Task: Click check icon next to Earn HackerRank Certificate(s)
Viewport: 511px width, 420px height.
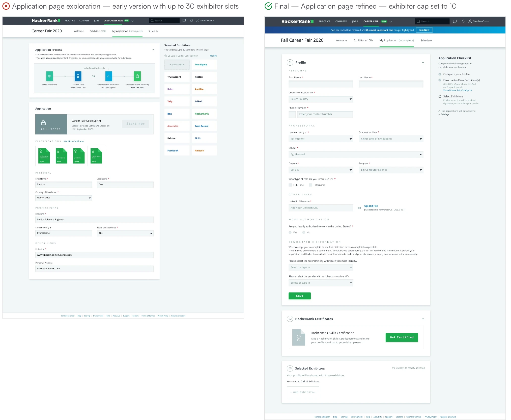Action: (x=440, y=80)
